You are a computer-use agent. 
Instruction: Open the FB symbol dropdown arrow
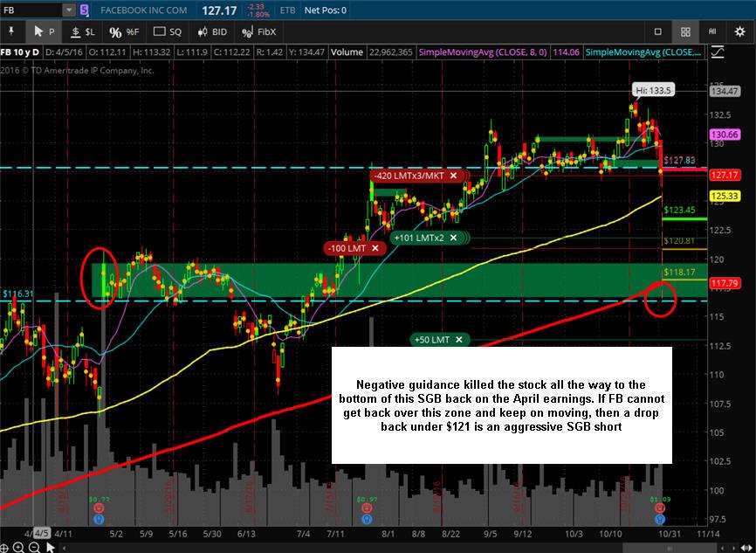click(69, 10)
